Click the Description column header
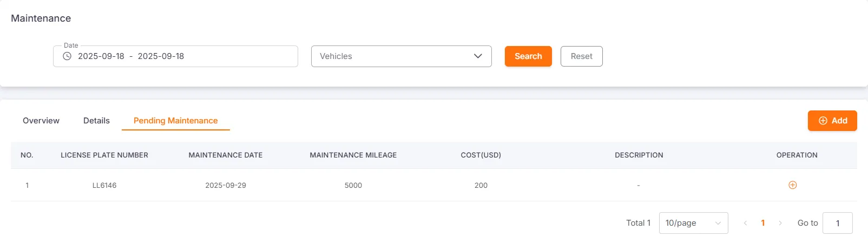Screen dimensions: 868x249 click(x=639, y=155)
